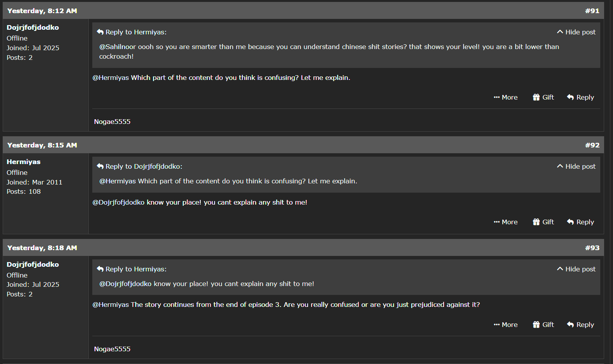Click the gift icon in post #93
The width and height of the screenshot is (613, 364).
tap(536, 325)
